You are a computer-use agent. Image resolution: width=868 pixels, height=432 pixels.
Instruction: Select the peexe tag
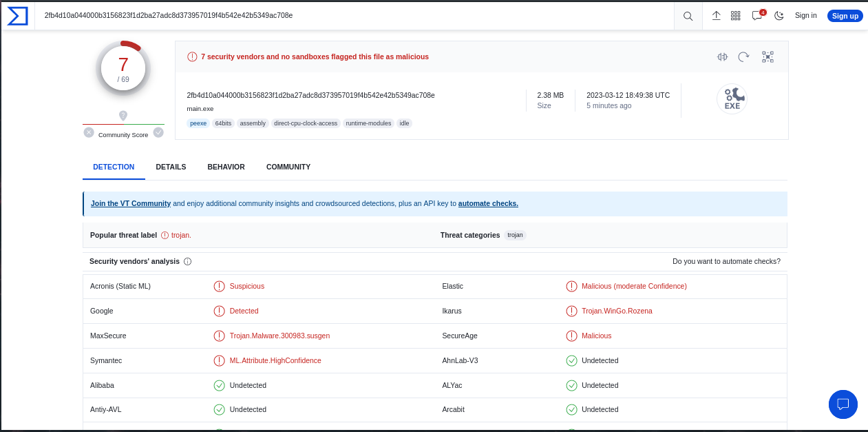[198, 123]
